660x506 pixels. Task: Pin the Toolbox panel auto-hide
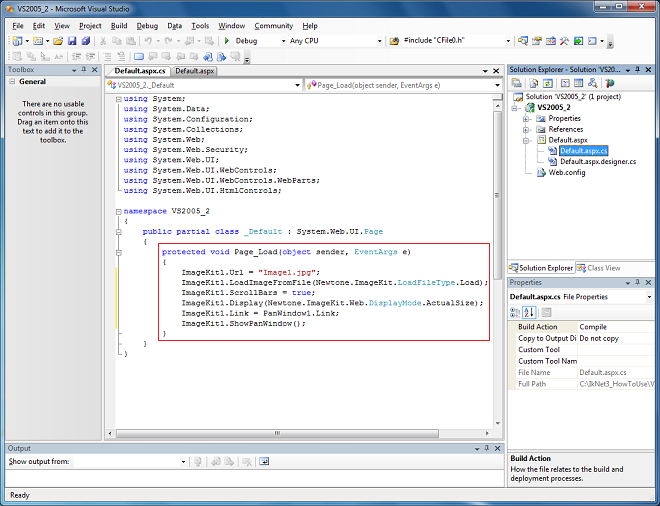pos(84,70)
